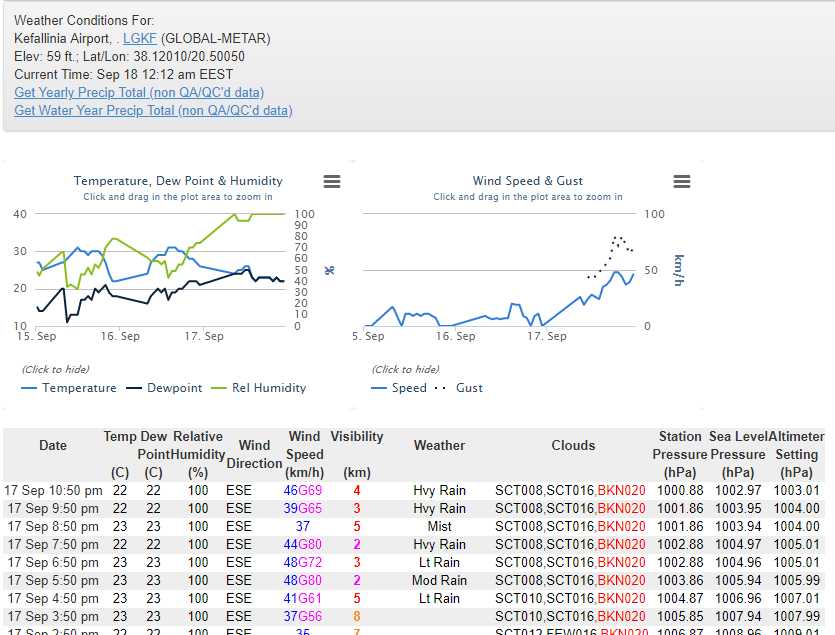Hide the Temperature series in legend
This screenshot has width=835, height=635.
click(69, 388)
